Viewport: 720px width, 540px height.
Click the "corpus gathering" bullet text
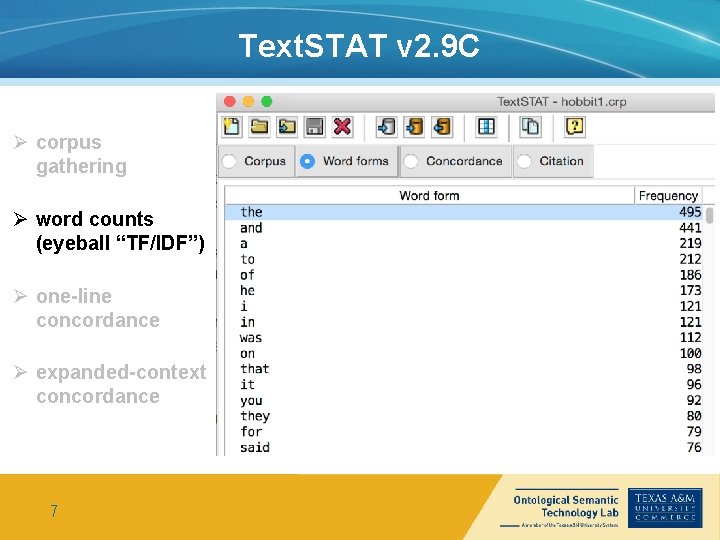pyautogui.click(x=81, y=154)
